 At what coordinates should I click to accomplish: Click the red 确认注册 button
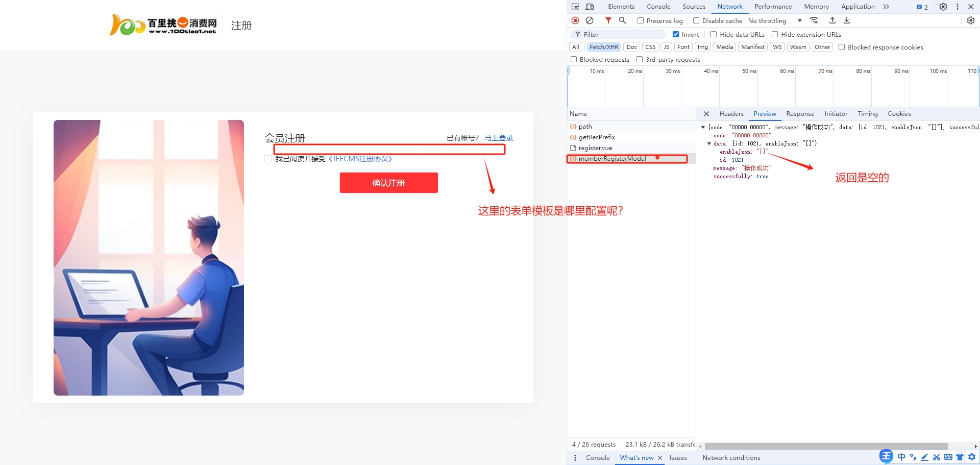pyautogui.click(x=388, y=183)
